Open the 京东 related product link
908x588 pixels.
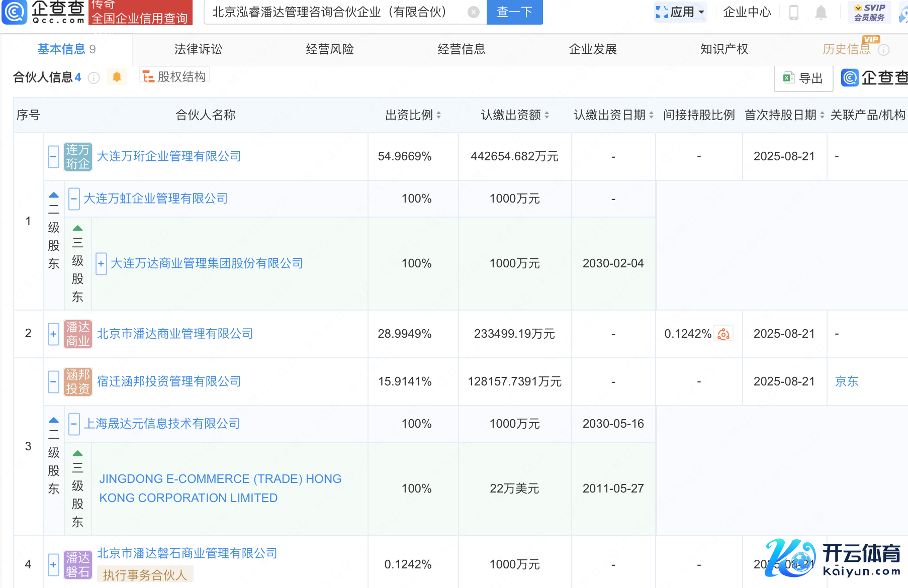[x=847, y=381]
